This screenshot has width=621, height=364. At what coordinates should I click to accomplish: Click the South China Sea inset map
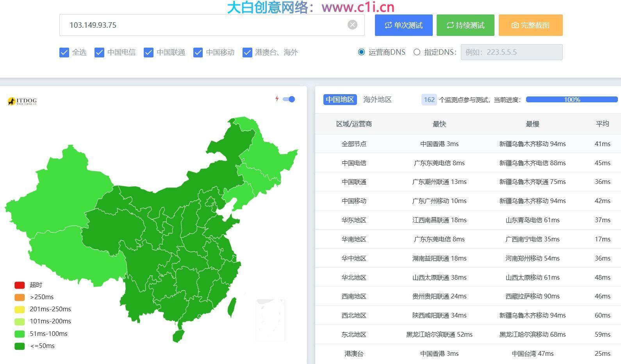point(270,320)
